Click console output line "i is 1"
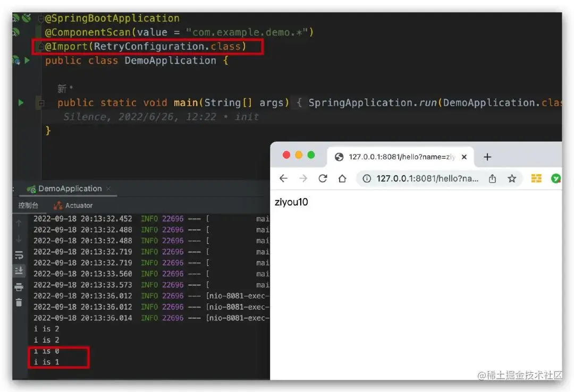574x392 pixels. coord(46,362)
